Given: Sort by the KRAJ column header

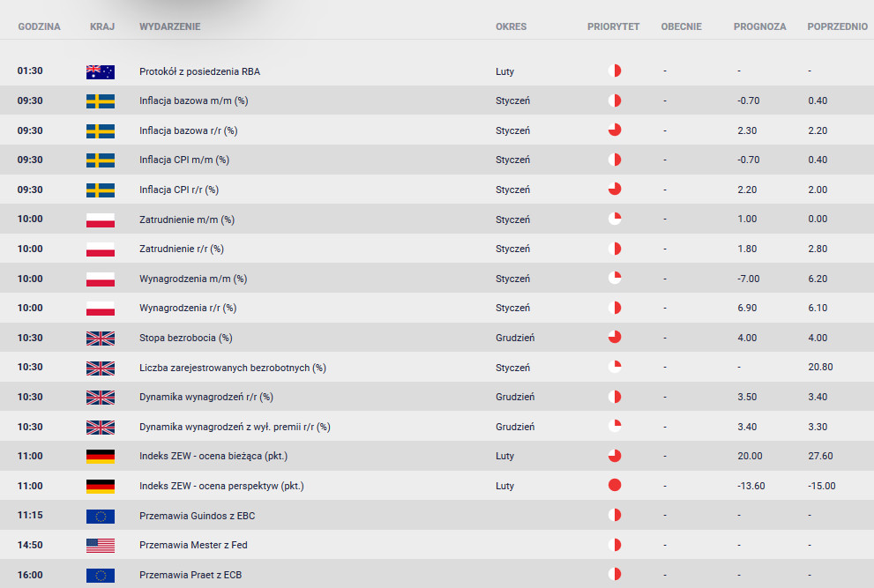Looking at the screenshot, I should [x=102, y=26].
